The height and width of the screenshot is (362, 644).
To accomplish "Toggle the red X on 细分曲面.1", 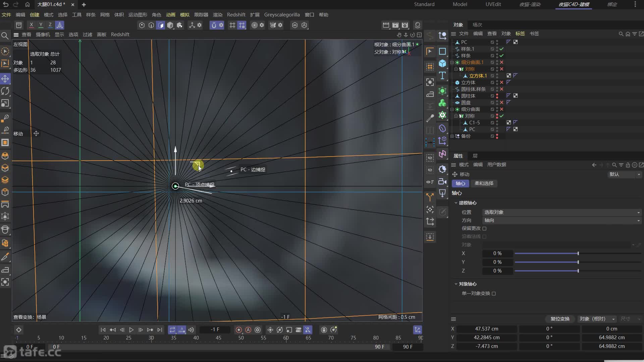I will click(502, 62).
